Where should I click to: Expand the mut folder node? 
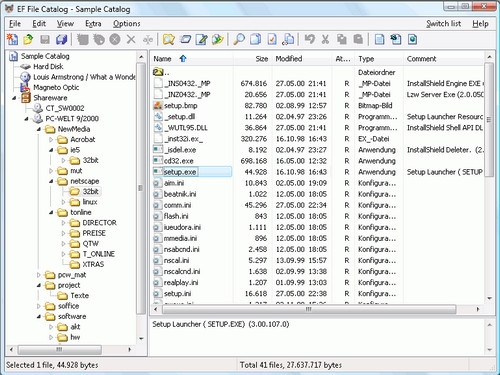point(51,171)
